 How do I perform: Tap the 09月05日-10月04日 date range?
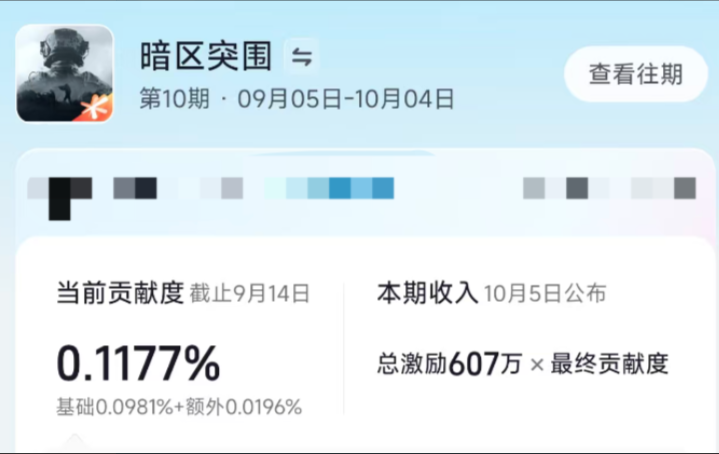pos(346,99)
